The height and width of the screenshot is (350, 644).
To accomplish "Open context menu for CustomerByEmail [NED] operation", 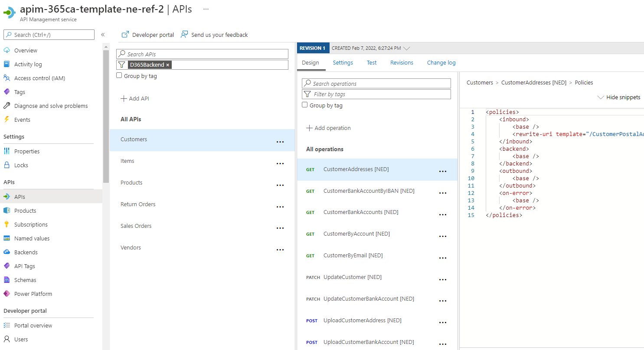I will 443,258.
